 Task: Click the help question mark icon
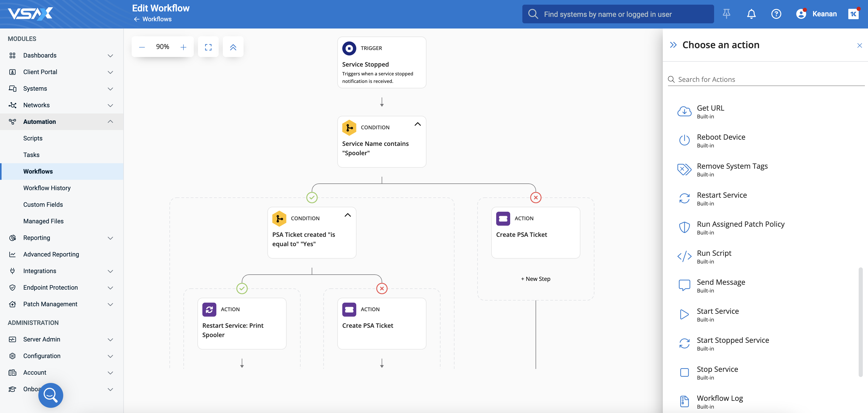coord(776,14)
